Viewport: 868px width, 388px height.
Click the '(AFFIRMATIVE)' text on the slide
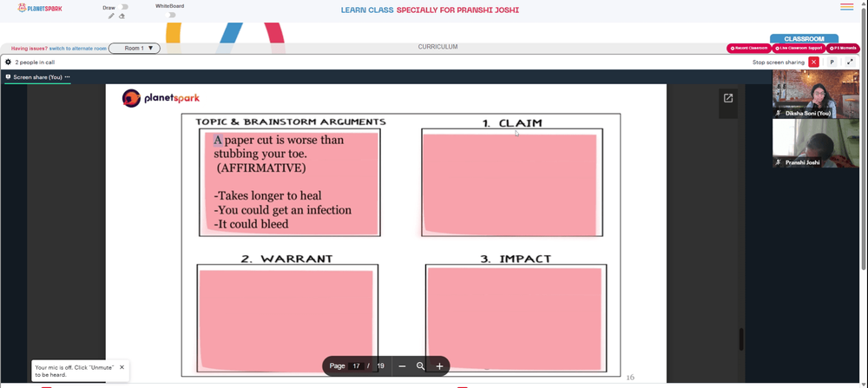coord(260,168)
